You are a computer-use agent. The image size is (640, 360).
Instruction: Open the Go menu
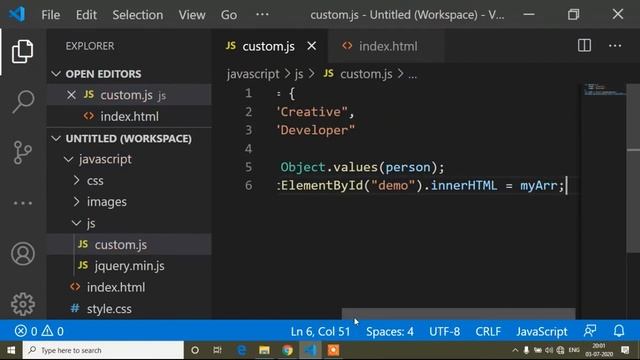(229, 15)
